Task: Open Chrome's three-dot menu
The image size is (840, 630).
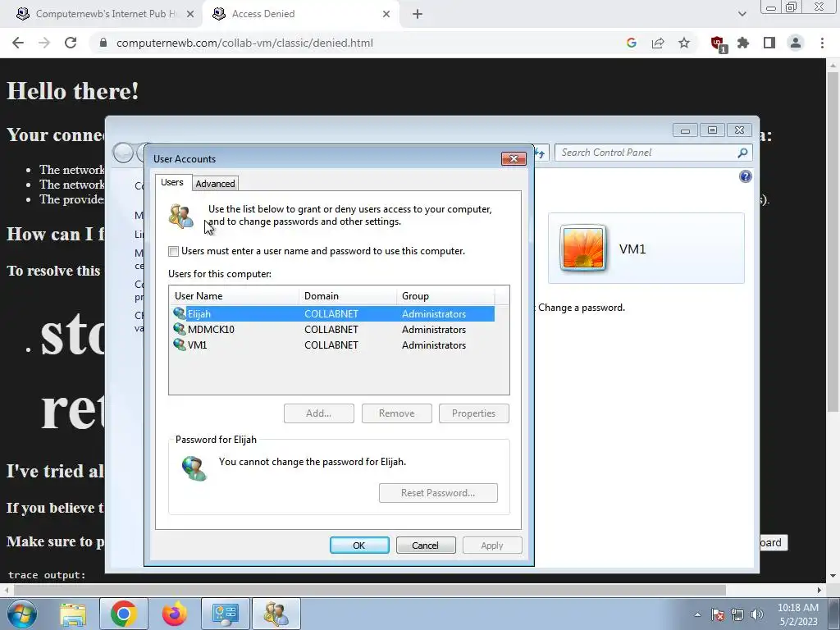Action: pyautogui.click(x=822, y=43)
